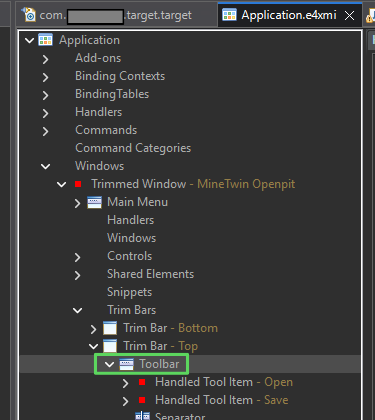Expand Handled Tool Item Open
The width and height of the screenshot is (375, 420).
[125, 383]
